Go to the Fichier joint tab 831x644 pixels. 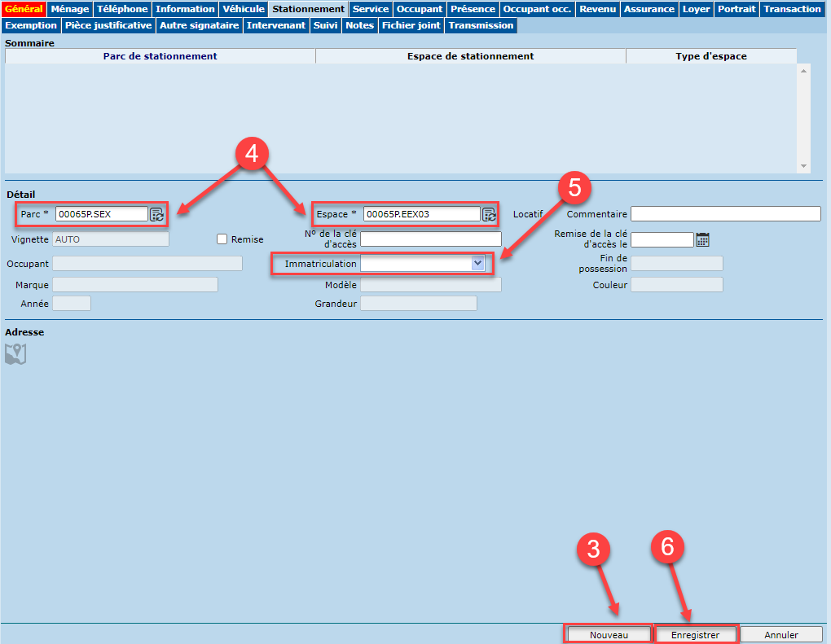point(411,25)
